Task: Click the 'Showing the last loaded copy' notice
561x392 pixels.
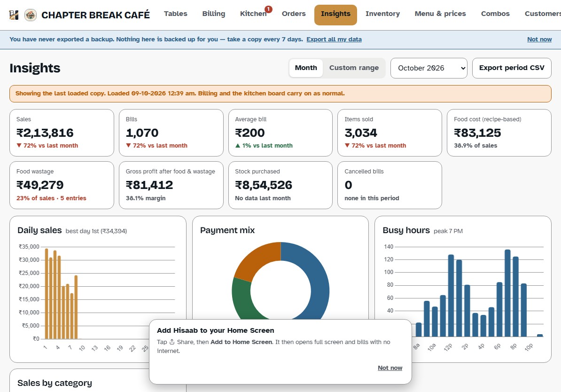Action: coord(280,94)
